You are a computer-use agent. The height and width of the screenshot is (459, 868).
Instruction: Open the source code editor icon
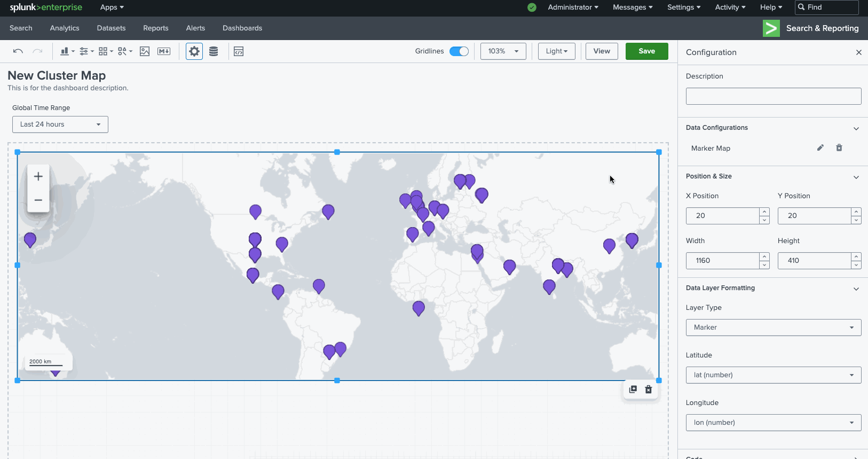coord(239,51)
